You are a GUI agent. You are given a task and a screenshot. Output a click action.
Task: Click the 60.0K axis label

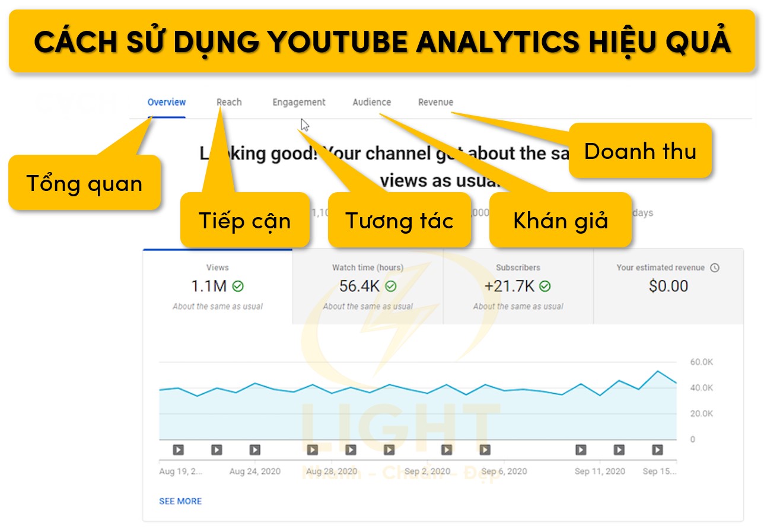(702, 362)
